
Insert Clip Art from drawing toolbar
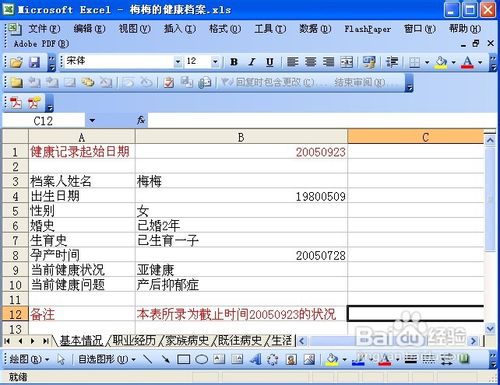click(291, 359)
